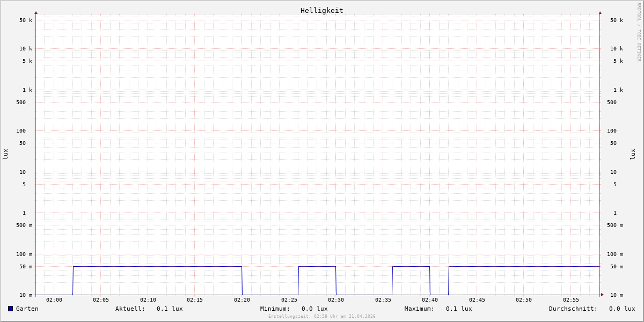Screen dimensions: 644x322
Task: Click the left axis 500 label
Action: [21, 103]
